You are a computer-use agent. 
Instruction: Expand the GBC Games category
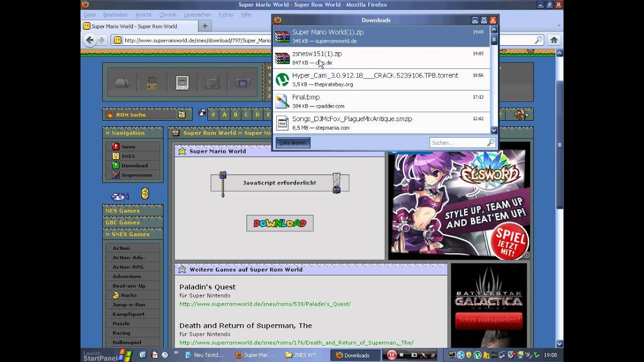coord(133,222)
